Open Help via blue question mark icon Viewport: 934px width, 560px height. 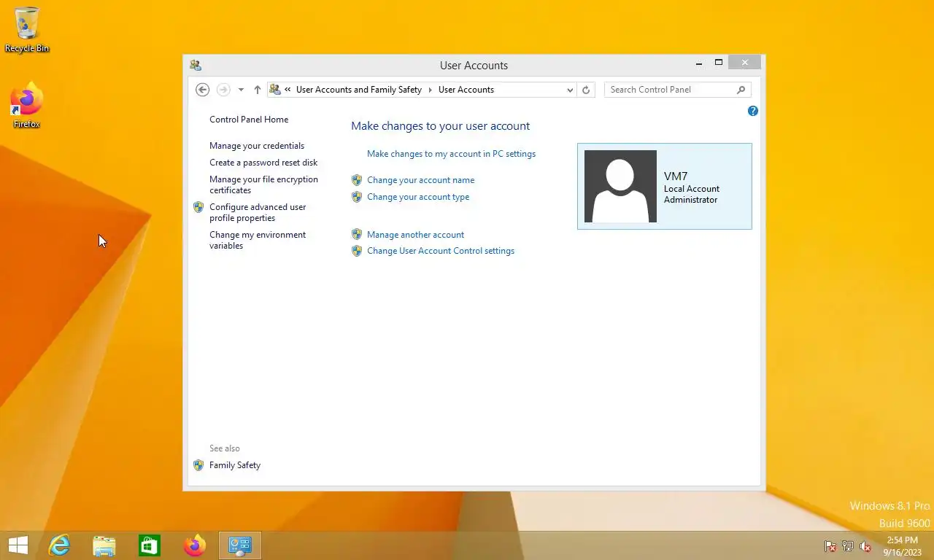click(753, 111)
